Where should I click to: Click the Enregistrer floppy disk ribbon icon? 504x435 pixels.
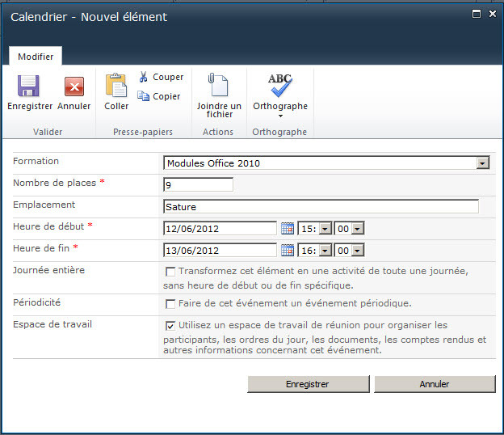tap(29, 87)
